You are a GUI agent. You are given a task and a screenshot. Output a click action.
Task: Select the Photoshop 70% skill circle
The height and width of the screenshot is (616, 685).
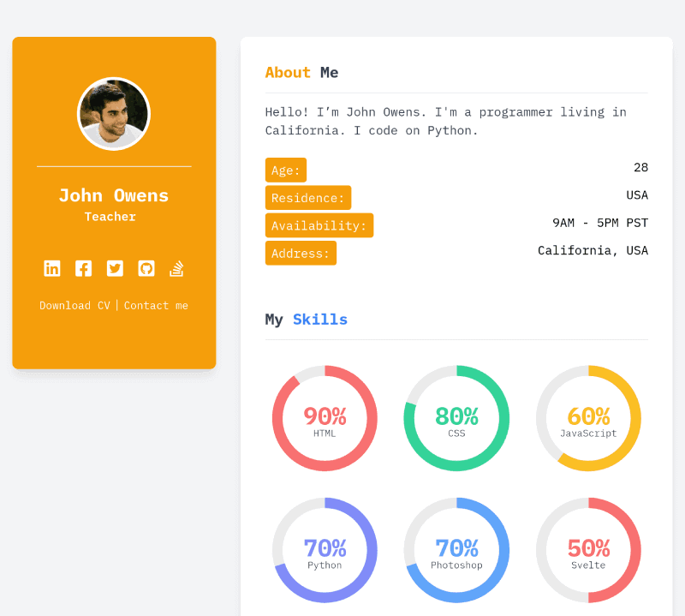456,549
